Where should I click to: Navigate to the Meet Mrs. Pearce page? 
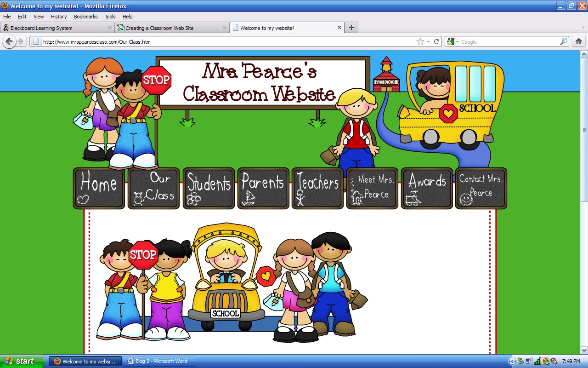click(x=372, y=188)
